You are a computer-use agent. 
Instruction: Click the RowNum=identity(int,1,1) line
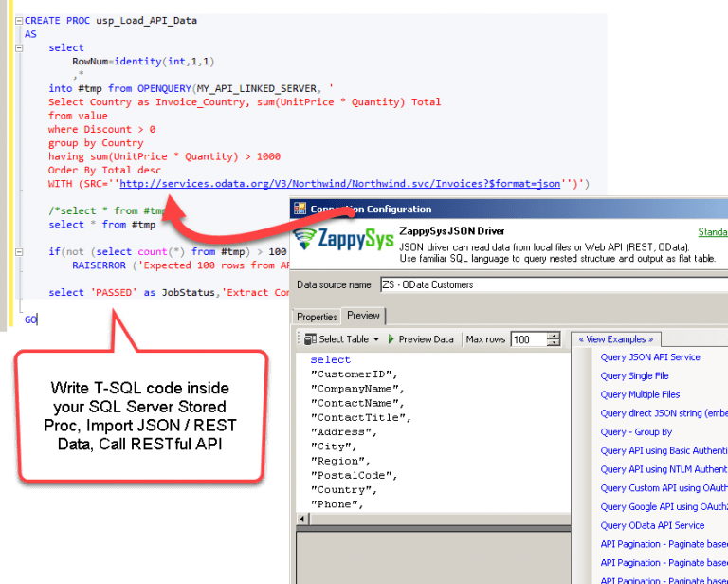click(143, 62)
